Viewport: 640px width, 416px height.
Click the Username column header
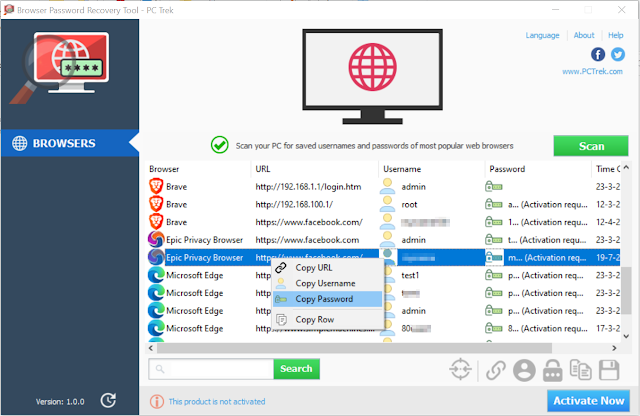(432, 169)
